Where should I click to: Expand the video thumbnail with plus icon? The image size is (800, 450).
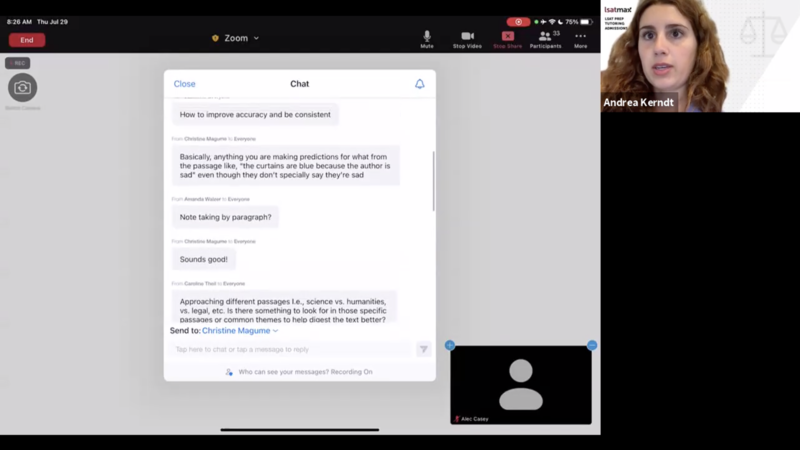(450, 345)
